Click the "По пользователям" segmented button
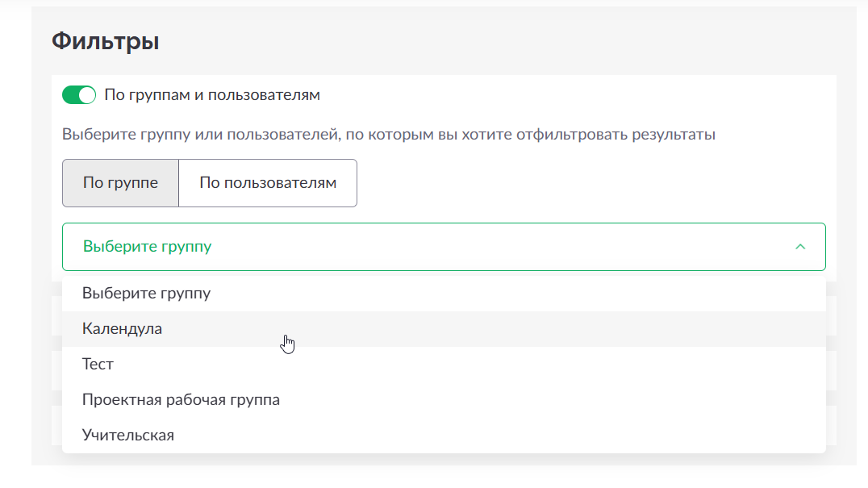Screen dimensions: 868x488 tap(267, 183)
